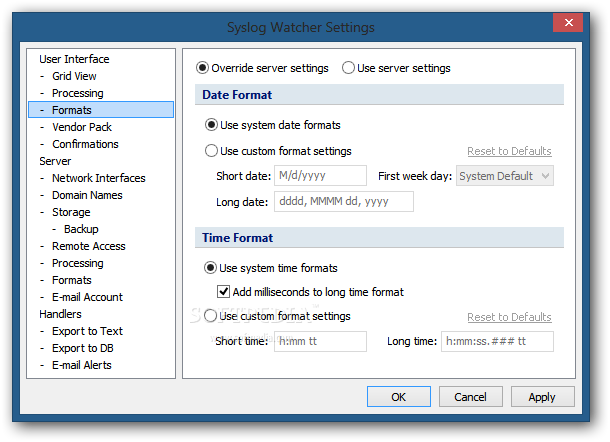Open the First week day dropdown

505,176
